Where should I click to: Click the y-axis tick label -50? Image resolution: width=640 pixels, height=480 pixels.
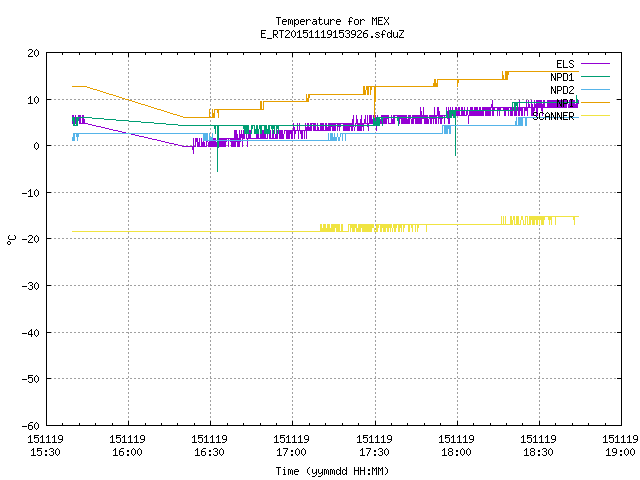(x=31, y=379)
